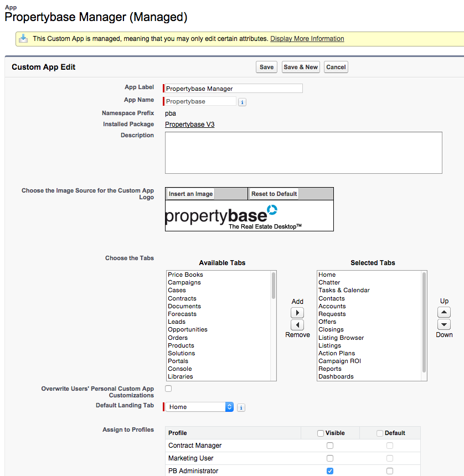Select Contracts in Available Tabs
The width and height of the screenshot is (464, 476).
[x=182, y=298]
